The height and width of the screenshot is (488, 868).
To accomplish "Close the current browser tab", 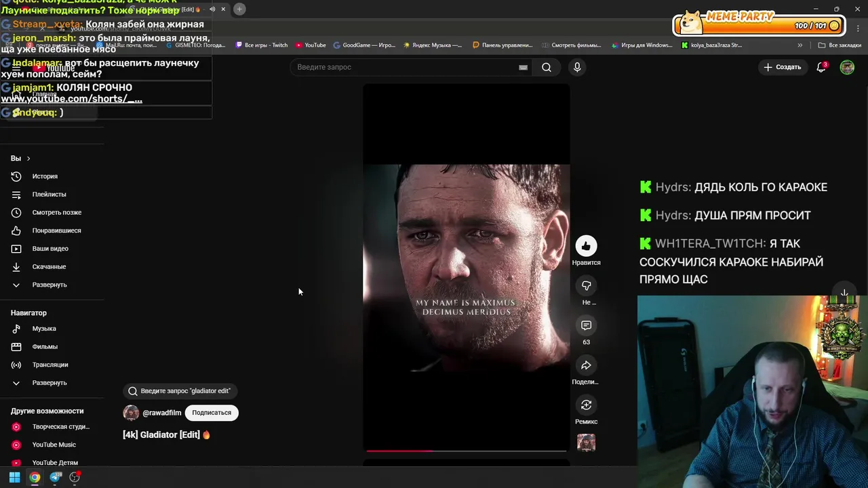I will coord(223,9).
